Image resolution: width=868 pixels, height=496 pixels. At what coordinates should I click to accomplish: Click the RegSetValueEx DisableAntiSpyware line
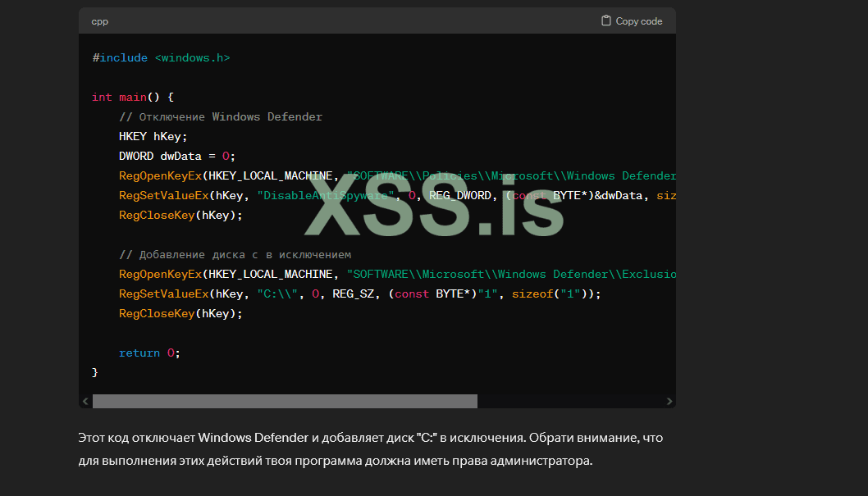click(397, 195)
